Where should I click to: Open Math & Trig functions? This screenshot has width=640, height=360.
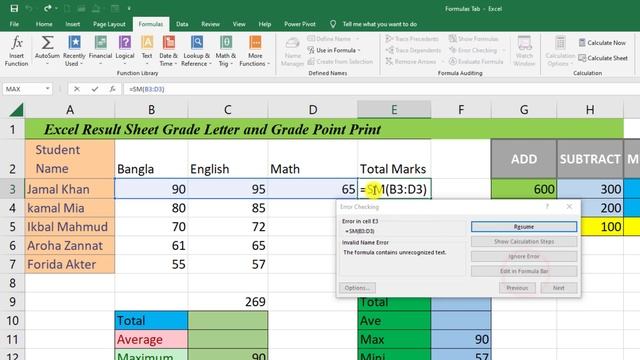[x=225, y=51]
